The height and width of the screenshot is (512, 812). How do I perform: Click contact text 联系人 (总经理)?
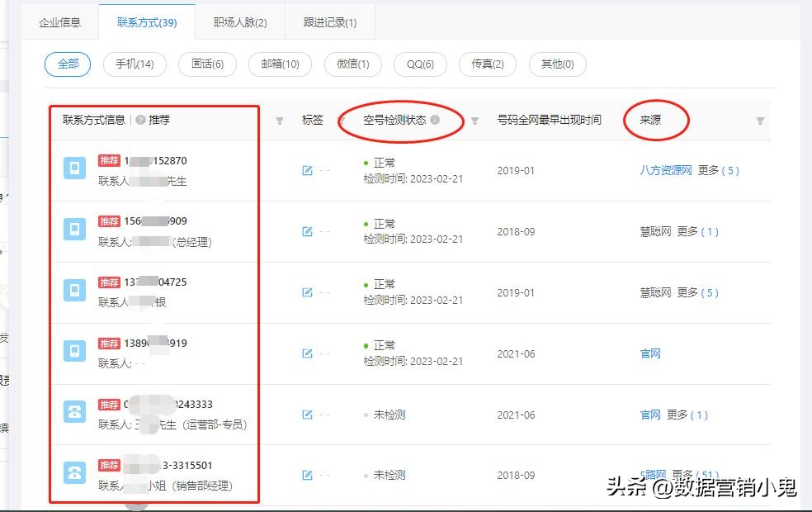click(x=155, y=242)
